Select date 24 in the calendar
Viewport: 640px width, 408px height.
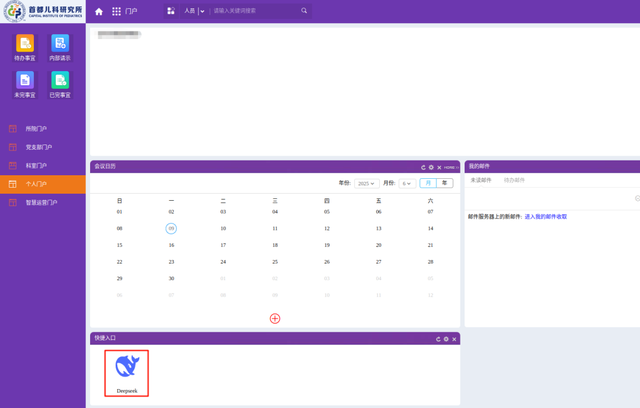(x=223, y=262)
